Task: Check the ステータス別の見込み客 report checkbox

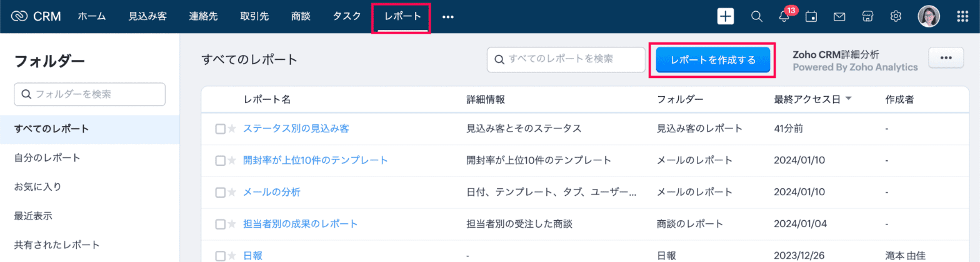Action: 220,129
